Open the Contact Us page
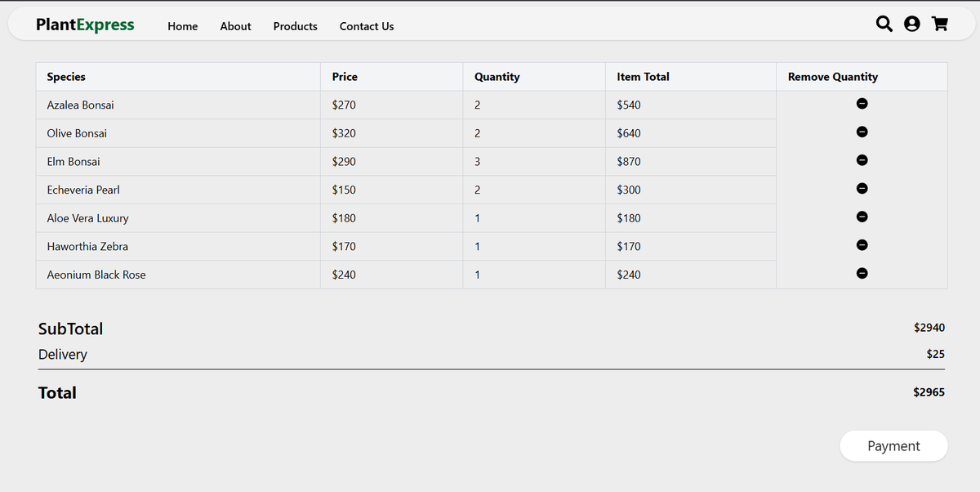 click(x=367, y=26)
